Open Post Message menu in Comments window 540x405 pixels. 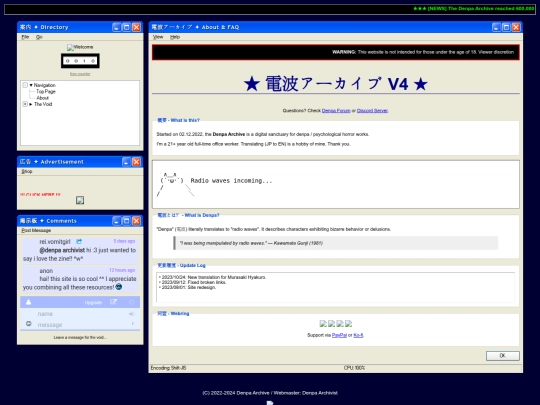36,230
